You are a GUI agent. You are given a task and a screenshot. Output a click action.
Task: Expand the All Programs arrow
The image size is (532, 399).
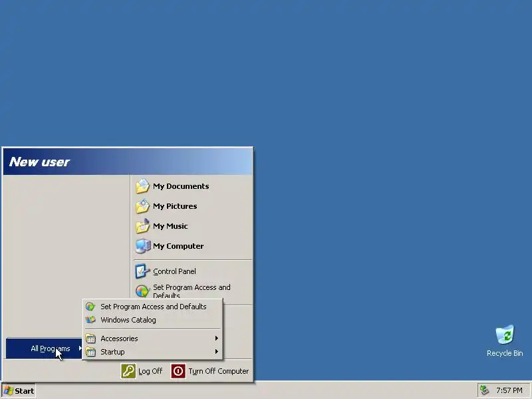[80, 348]
